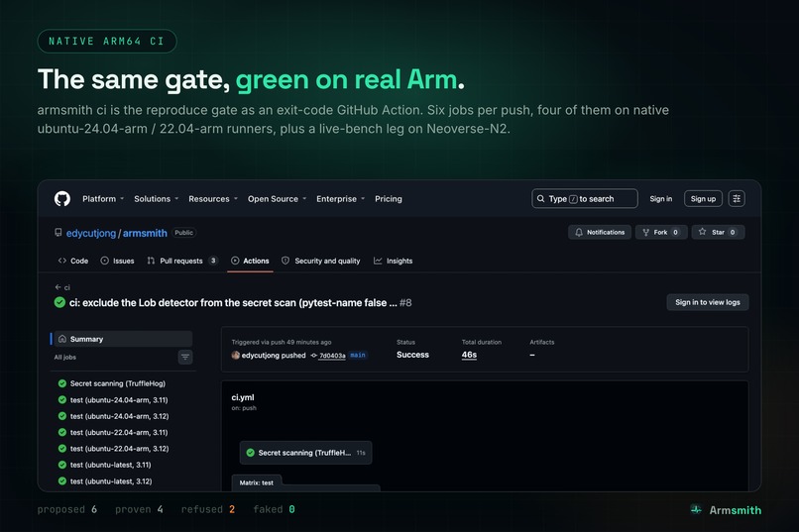Open the edycutjong owner link
799x532 pixels.
(x=90, y=233)
